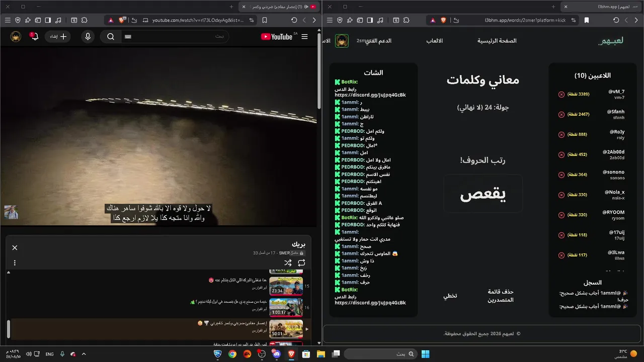Remove player @Ro1y with X icon

[x=561, y=134]
